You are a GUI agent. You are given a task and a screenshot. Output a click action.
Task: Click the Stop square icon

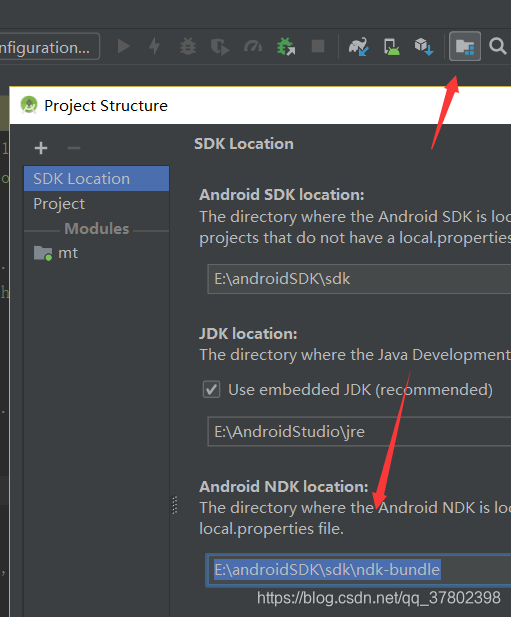[318, 46]
